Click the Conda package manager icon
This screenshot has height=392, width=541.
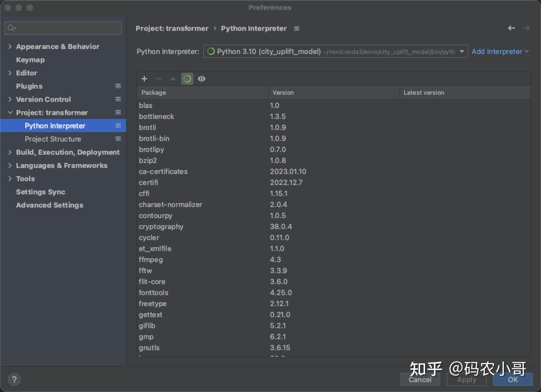[187, 79]
